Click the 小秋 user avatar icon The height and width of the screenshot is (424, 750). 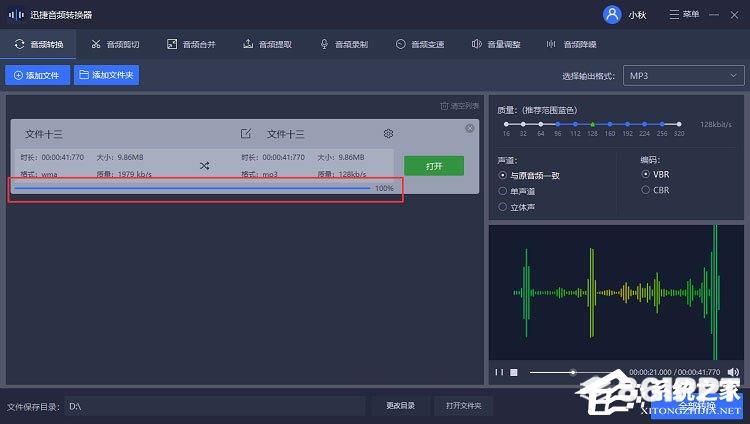click(612, 14)
